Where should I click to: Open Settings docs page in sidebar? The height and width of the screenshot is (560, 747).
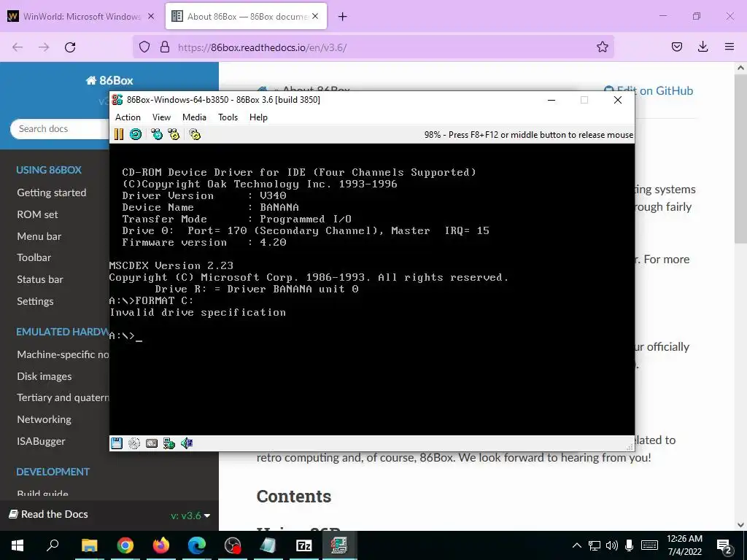tap(35, 301)
